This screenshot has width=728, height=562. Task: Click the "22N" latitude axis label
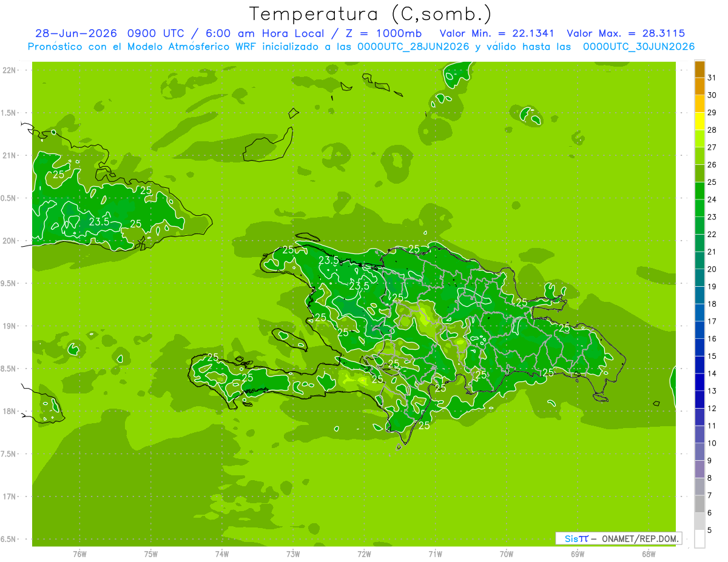[x=9, y=70]
